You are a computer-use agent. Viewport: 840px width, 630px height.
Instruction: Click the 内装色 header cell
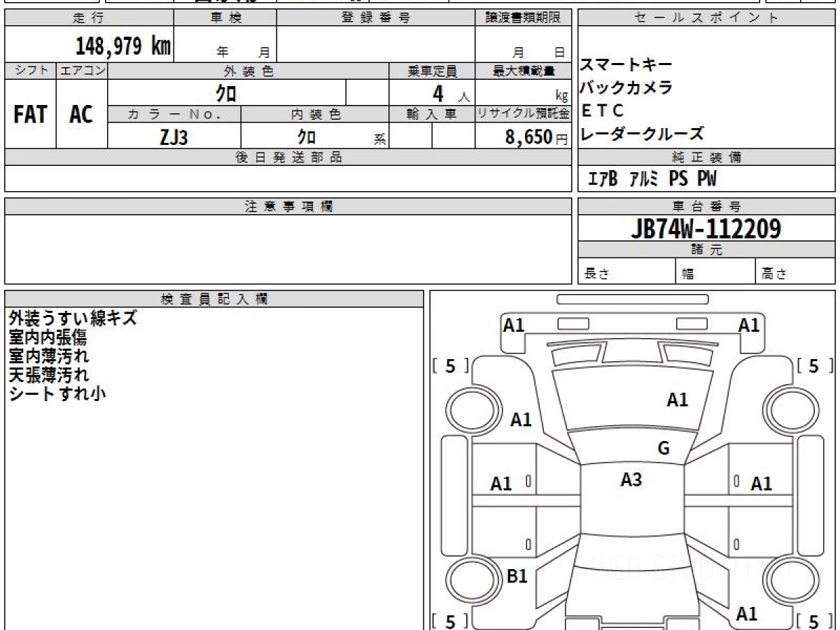point(315,114)
